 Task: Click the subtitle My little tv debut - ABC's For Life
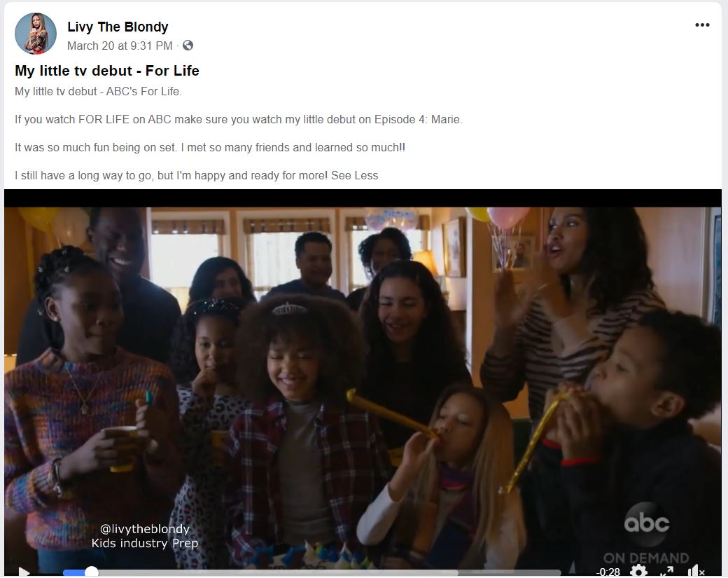[99, 92]
